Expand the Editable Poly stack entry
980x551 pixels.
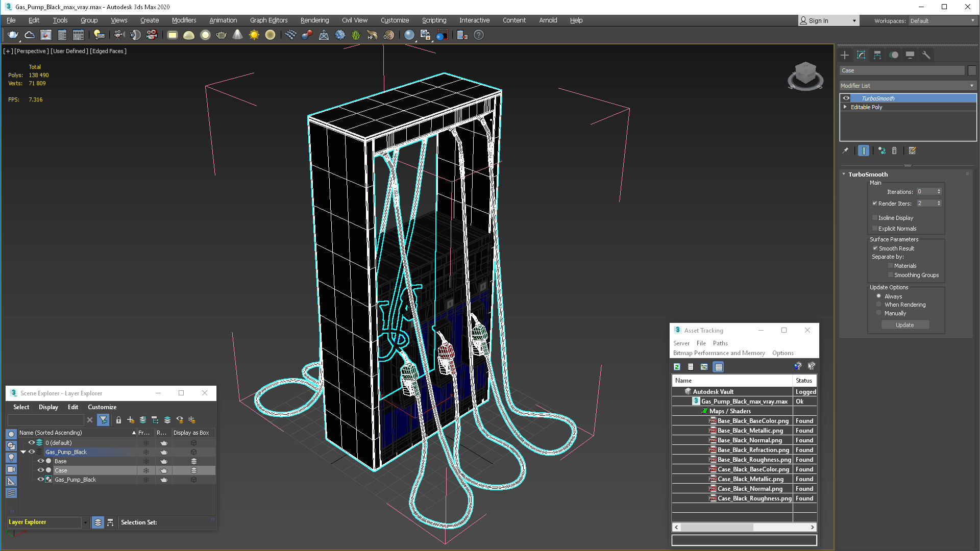click(845, 107)
